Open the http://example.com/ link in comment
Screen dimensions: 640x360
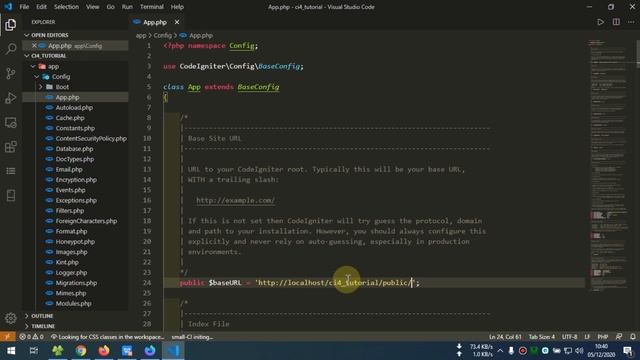tap(236, 200)
